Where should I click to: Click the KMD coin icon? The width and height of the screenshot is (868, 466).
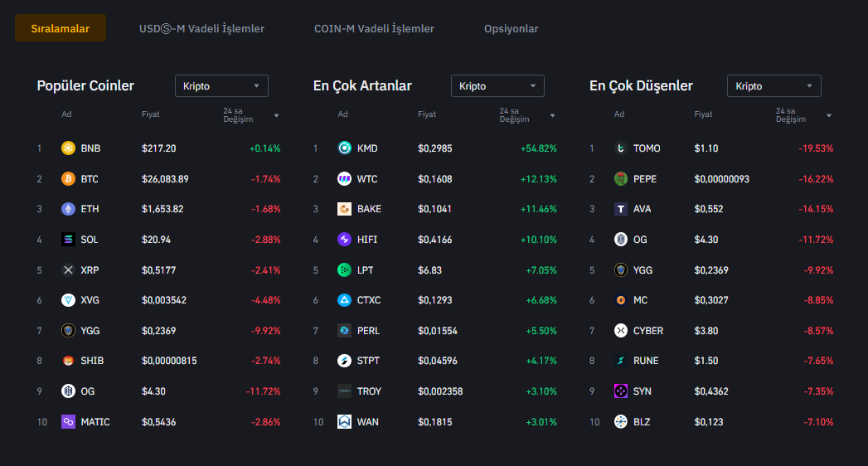(344, 148)
